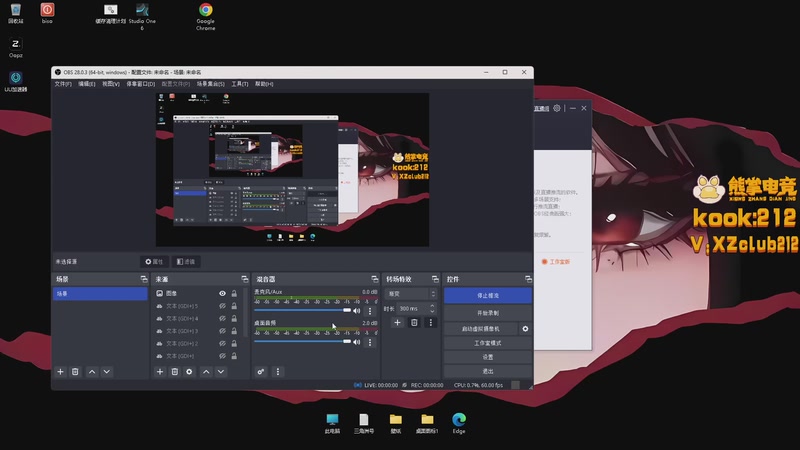Screen dimensions: 800x450
Task: Move source down in the Sources panel
Action: point(221,372)
